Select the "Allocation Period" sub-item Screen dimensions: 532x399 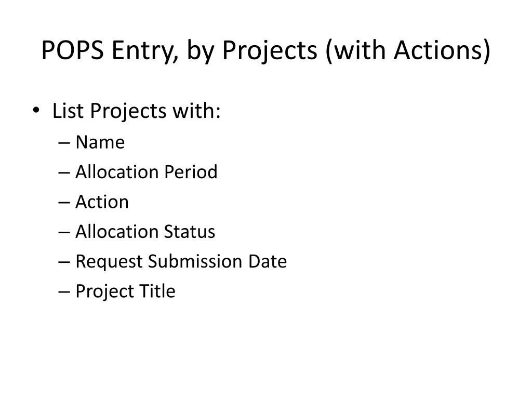(x=146, y=171)
